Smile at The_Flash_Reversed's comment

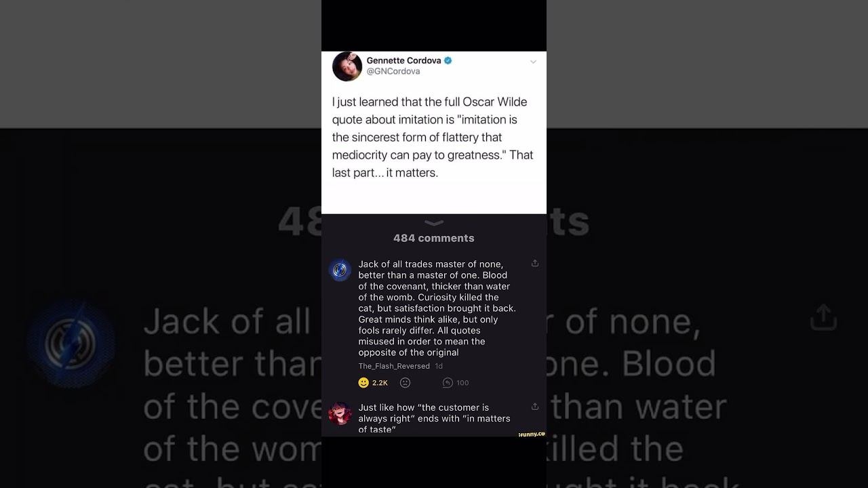pyautogui.click(x=363, y=383)
